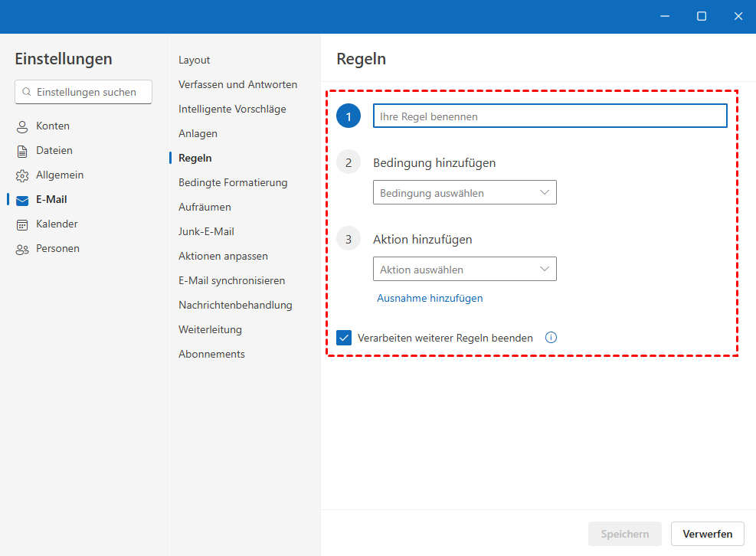Expand the Aktion auswählen dropdown
The width and height of the screenshot is (756, 556).
click(x=464, y=270)
